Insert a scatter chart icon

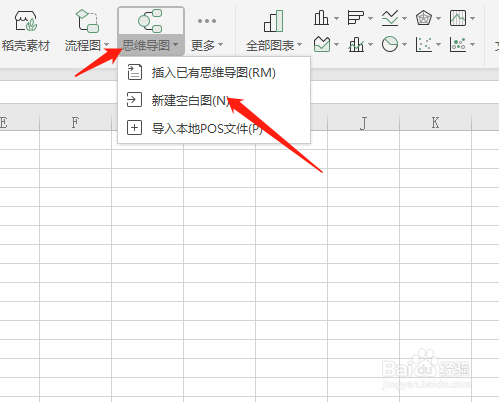coord(424,44)
